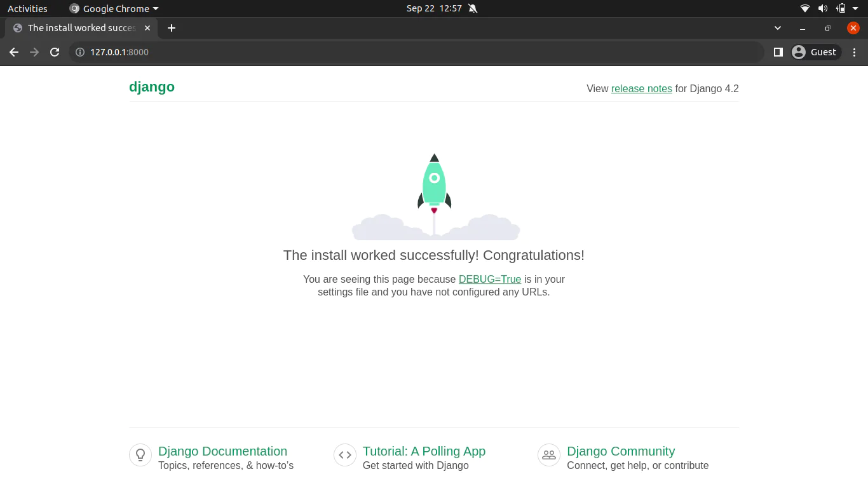Click 'The install worked successfully! Congratulations!' heading
Screen dimensions: 868x488
point(434,255)
